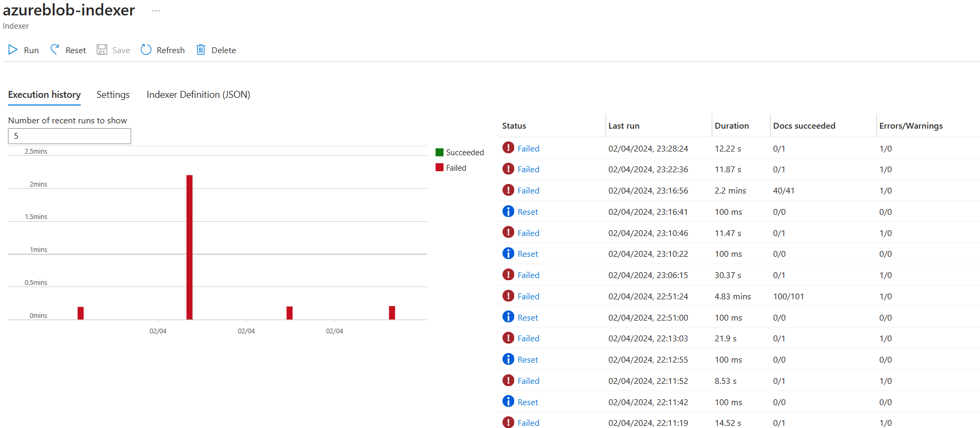Viewport: 980px width, 428px height.
Task: Open Failed link for 22:51:24 run
Action: pyautogui.click(x=529, y=297)
